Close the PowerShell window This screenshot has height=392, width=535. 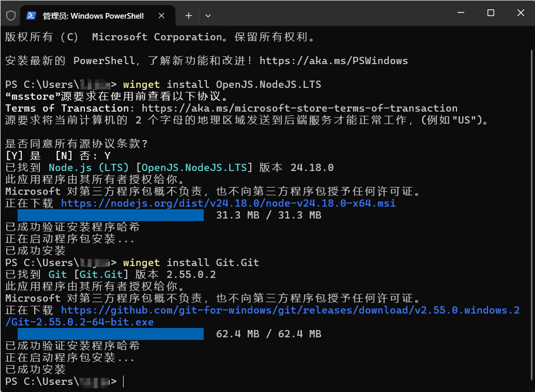pyautogui.click(x=521, y=13)
